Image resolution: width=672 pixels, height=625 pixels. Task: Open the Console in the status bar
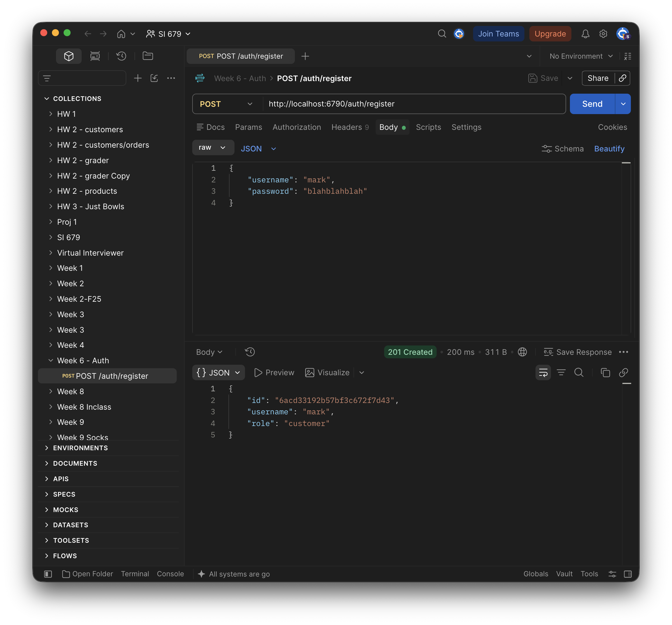click(x=170, y=574)
